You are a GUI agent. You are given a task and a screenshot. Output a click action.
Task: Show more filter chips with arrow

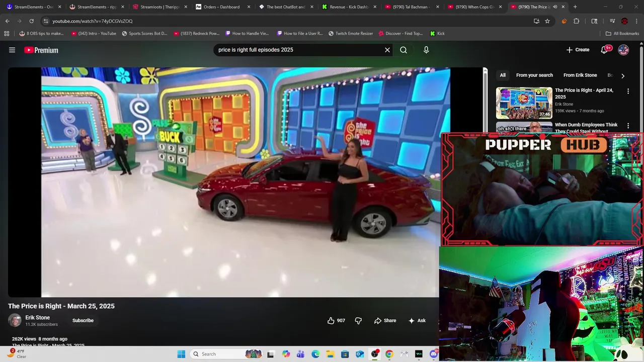[x=623, y=75]
